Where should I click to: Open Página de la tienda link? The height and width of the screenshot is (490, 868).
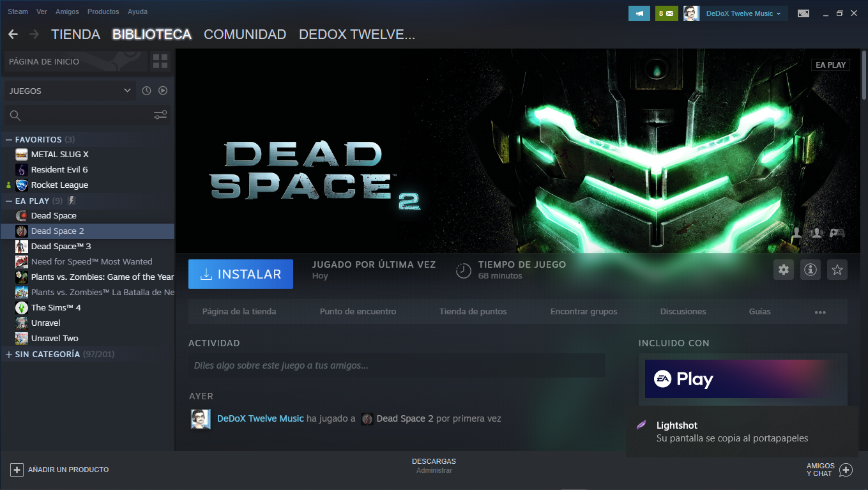240,312
